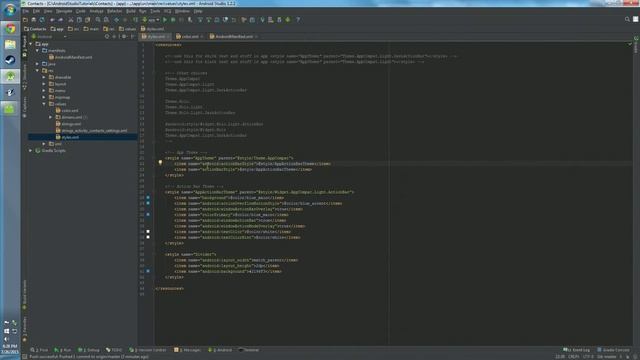Screen dimensions: 640x360
Task: Click the Help question mark toolbar icon
Action: coord(298,20)
